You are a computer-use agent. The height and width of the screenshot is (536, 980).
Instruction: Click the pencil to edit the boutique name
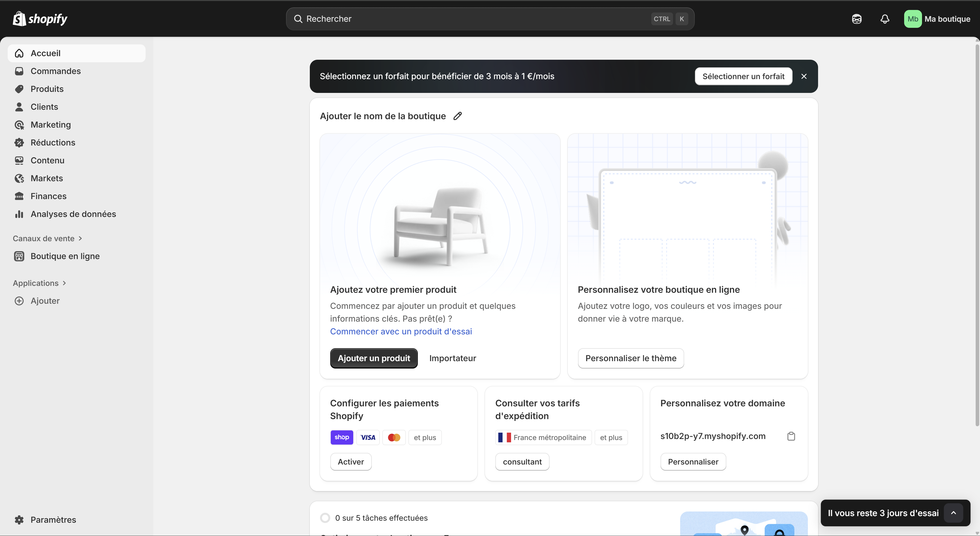[x=458, y=116]
